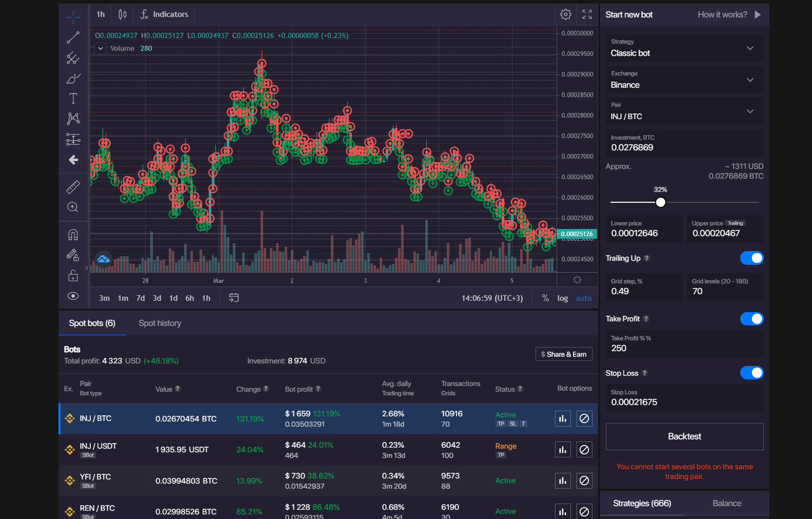
Task: Open statistics for YFI / BTC bot
Action: click(x=563, y=480)
